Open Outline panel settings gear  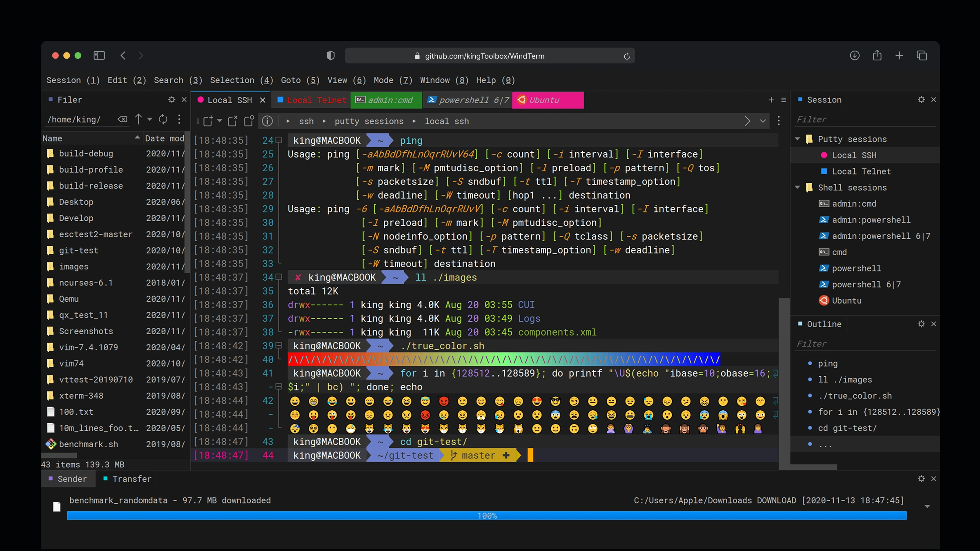click(921, 324)
